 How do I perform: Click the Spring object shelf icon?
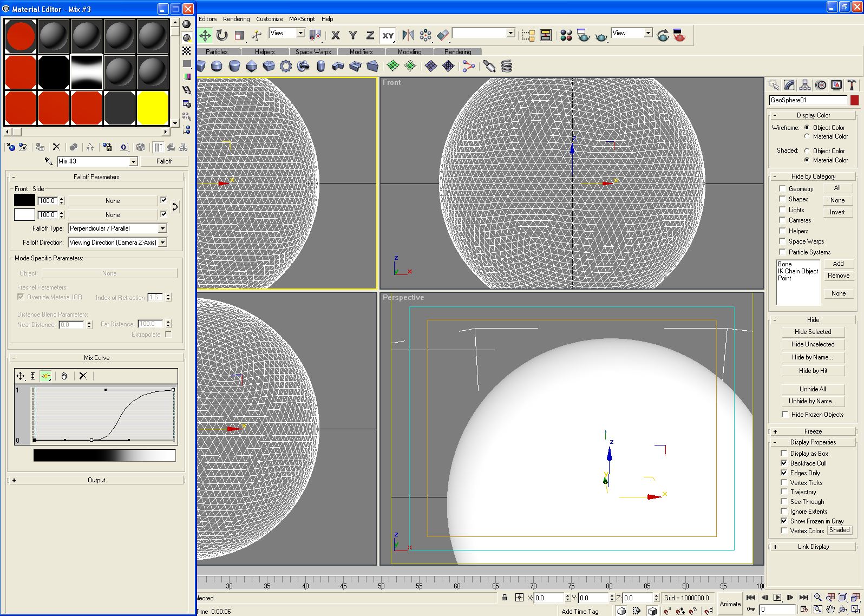(x=506, y=66)
